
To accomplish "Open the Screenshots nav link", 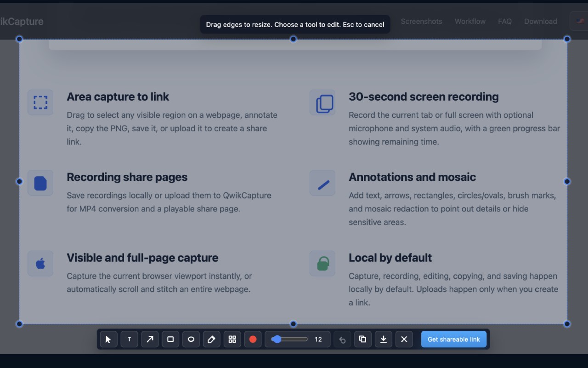I will tap(421, 21).
